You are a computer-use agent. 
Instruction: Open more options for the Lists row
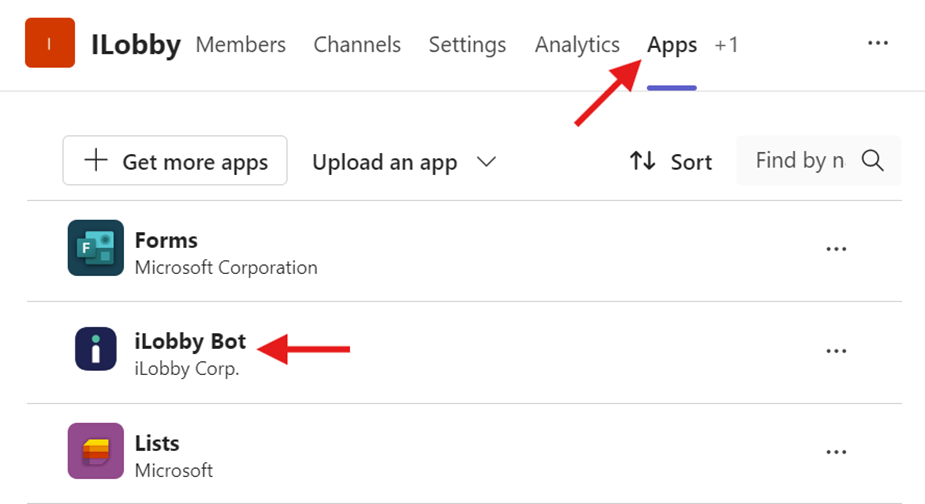click(x=836, y=452)
